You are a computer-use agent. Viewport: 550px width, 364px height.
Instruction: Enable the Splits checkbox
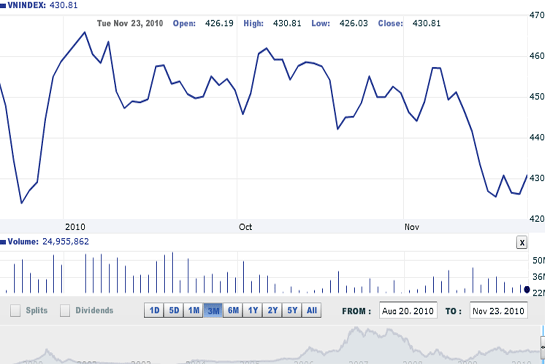(15, 310)
